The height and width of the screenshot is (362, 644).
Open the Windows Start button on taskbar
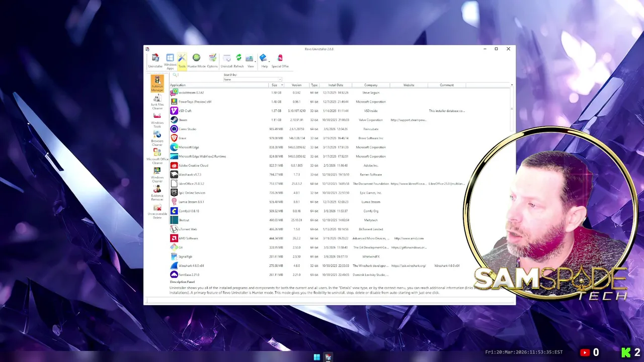pyautogui.click(x=316, y=357)
